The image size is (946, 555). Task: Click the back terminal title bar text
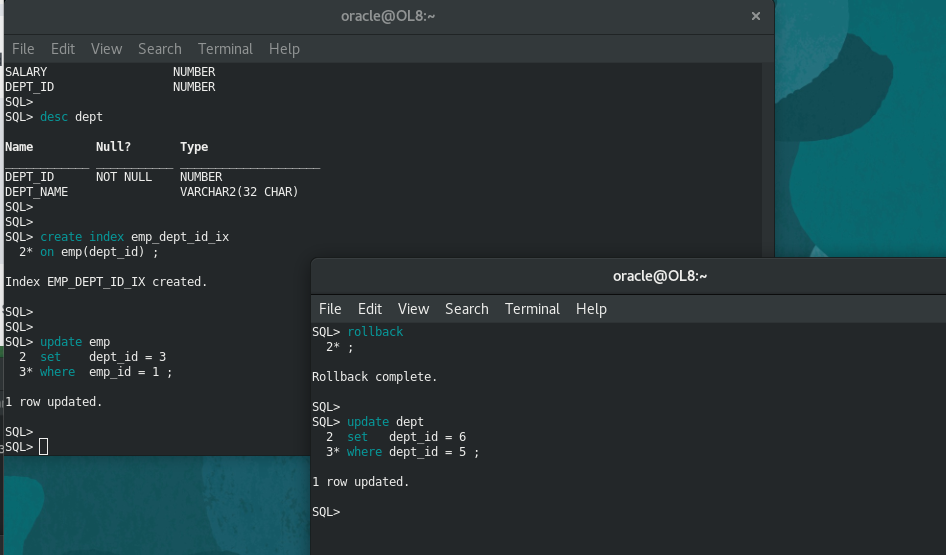pos(388,16)
